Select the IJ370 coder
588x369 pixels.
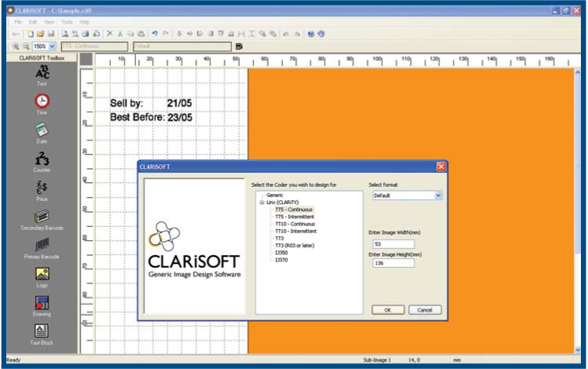281,260
